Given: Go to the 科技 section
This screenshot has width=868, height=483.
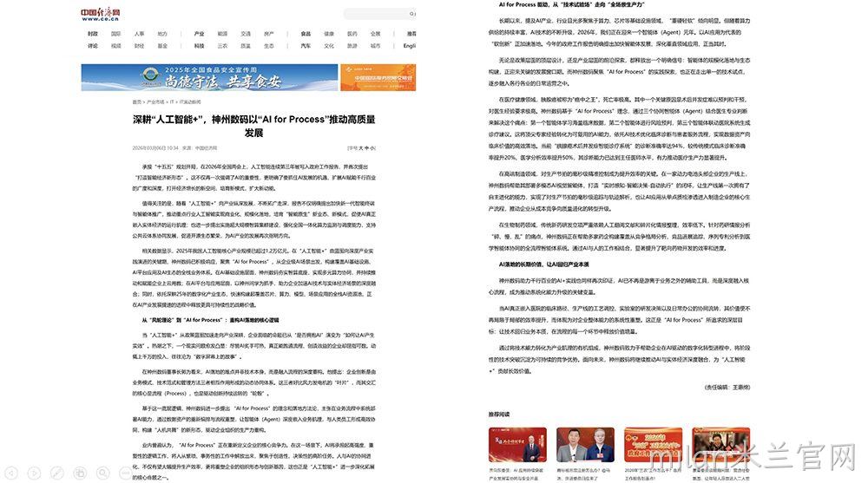Looking at the screenshot, I should [x=200, y=46].
